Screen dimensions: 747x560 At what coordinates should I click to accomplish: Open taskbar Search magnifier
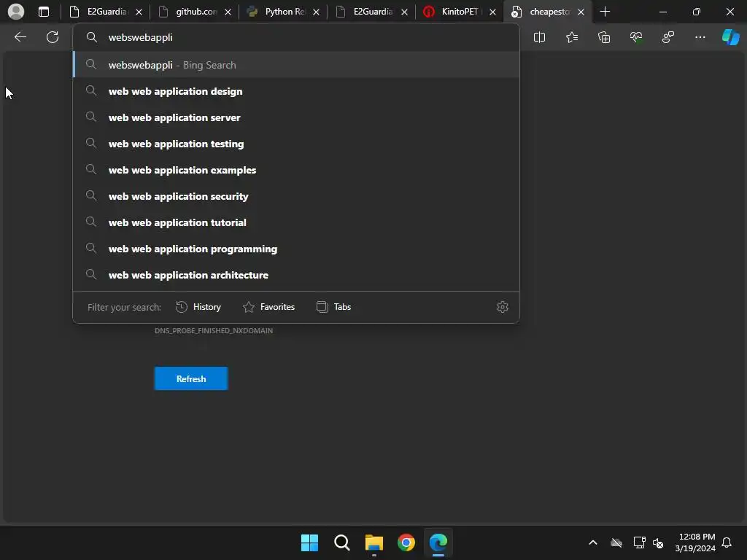click(x=341, y=542)
